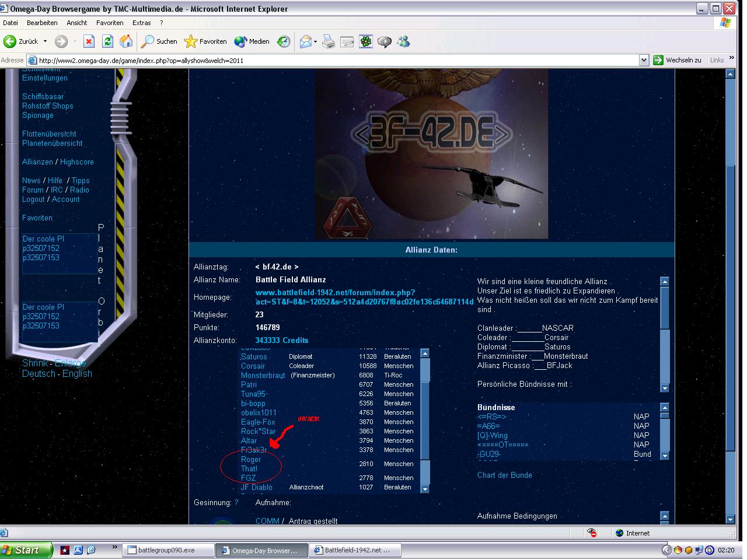This screenshot has height=560, width=747.
Task: Expand hidden tray icons arrow
Action: 666,550
